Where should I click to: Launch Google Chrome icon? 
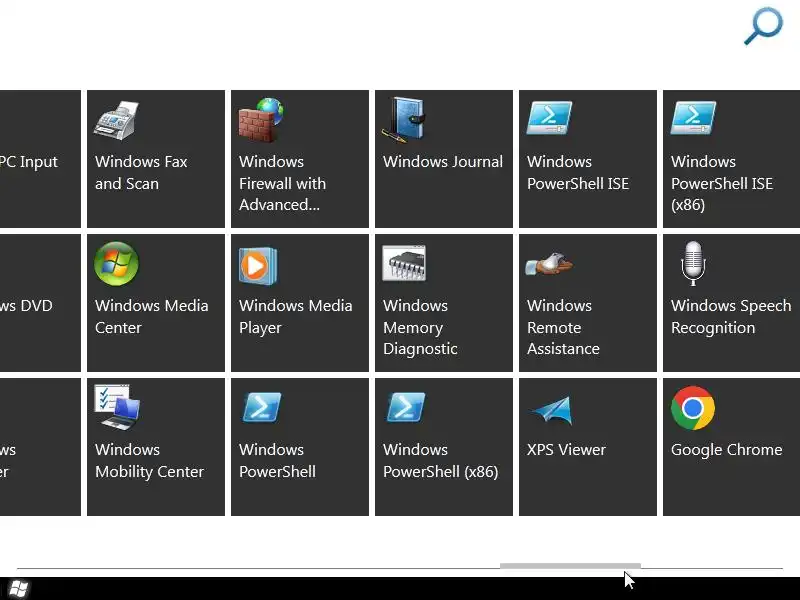[693, 408]
